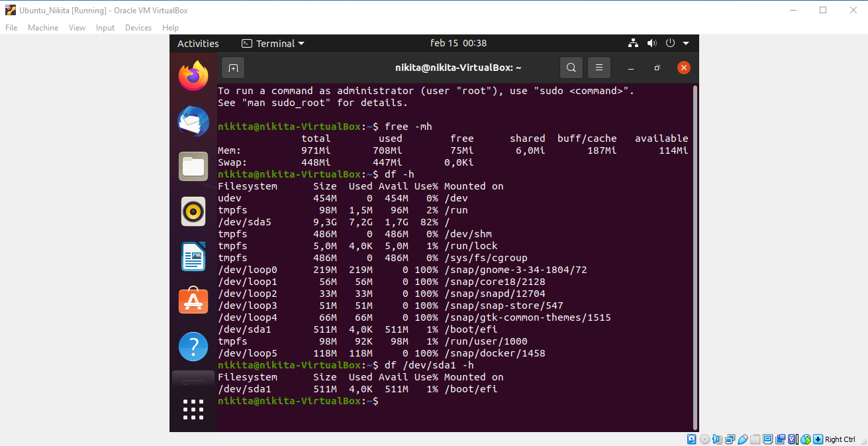
Task: Click the 114Mi available memory value
Action: coord(673,150)
